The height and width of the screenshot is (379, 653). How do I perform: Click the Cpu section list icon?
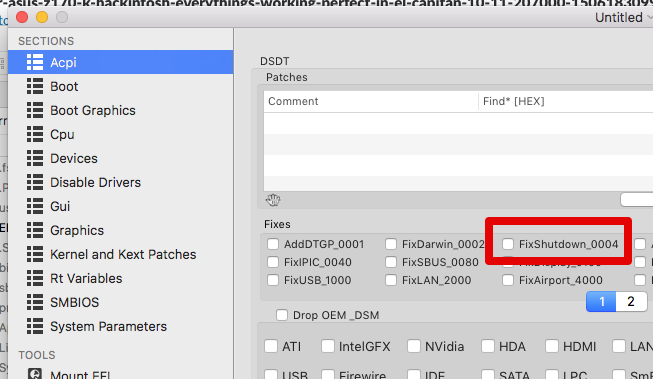click(x=35, y=134)
